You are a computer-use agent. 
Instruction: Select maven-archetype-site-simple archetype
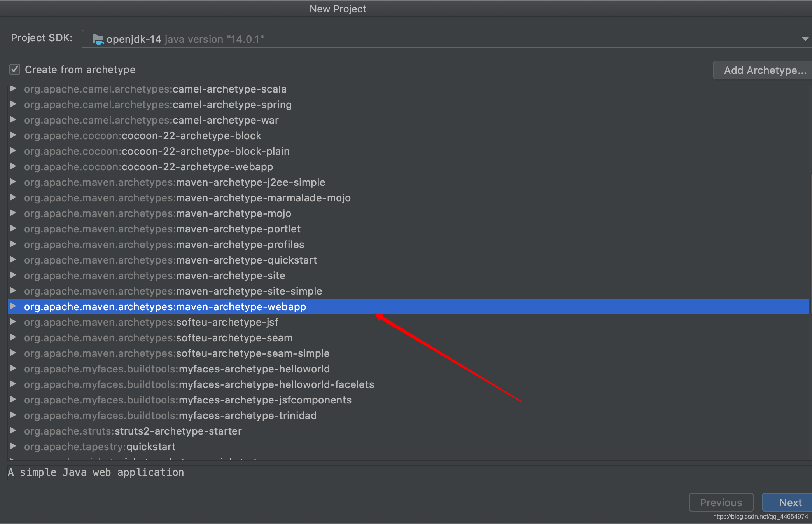click(173, 291)
